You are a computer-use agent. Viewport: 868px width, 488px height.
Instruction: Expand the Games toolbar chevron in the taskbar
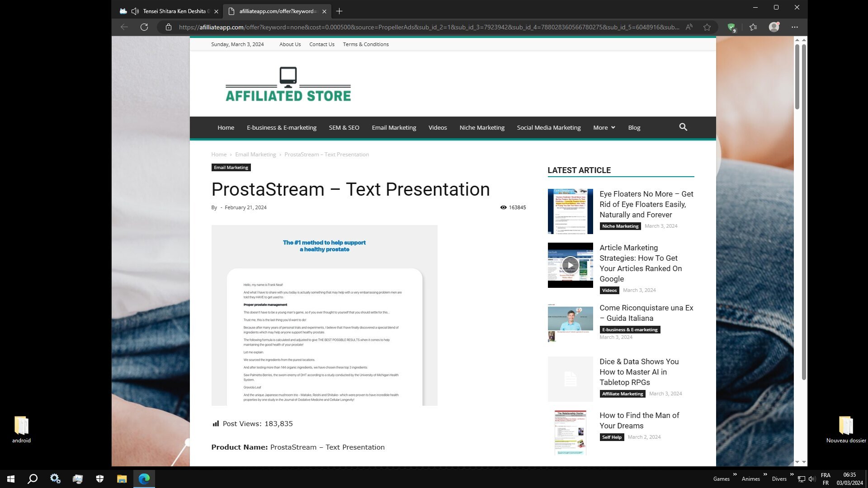point(735,474)
